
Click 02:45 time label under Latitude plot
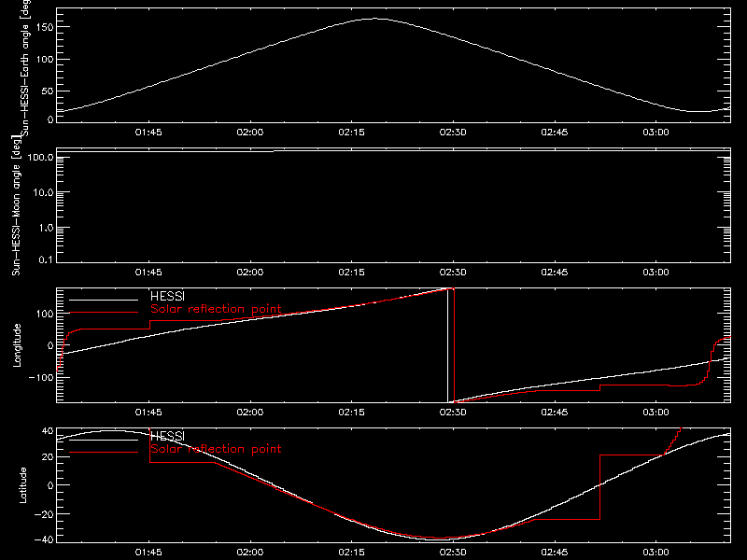pos(555,552)
